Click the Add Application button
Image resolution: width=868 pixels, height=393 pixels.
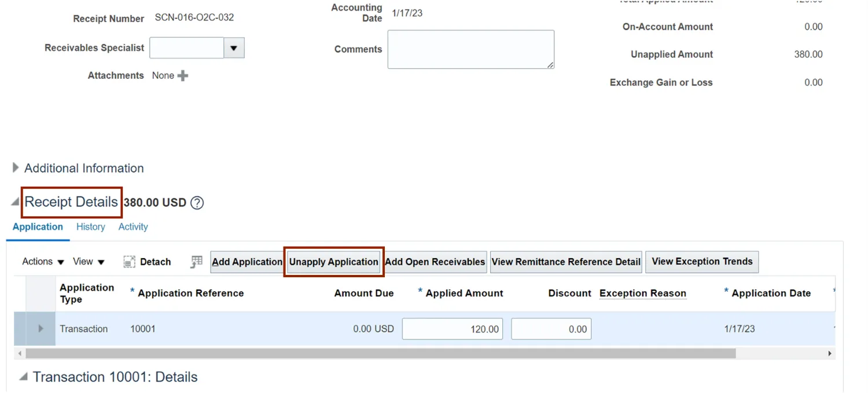(x=247, y=262)
